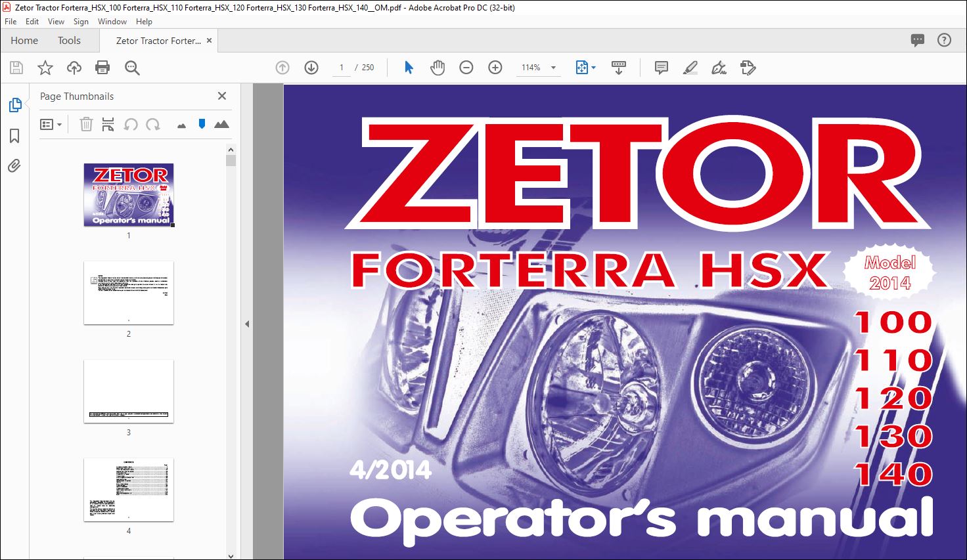967x560 pixels.
Task: Close the Zetor Tractor document tab
Action: pos(209,40)
